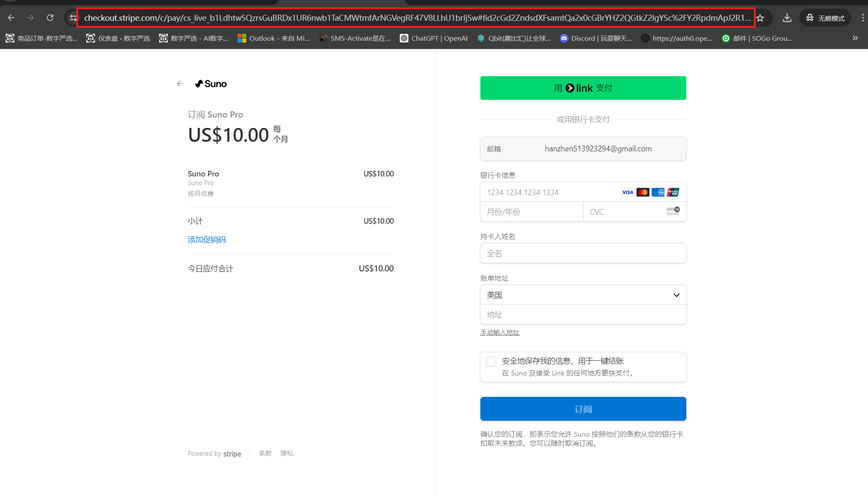Click the browser forward arrow
Viewport: 868px width, 496px height.
[x=30, y=18]
